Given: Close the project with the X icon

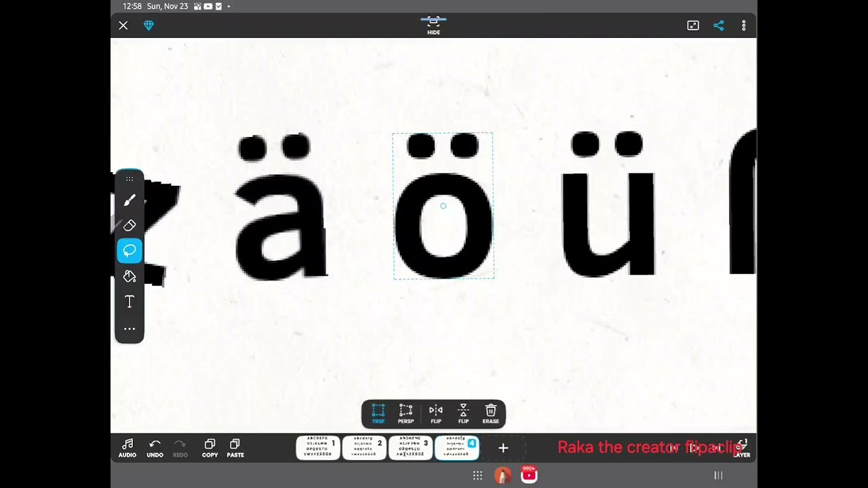Looking at the screenshot, I should pos(123,25).
